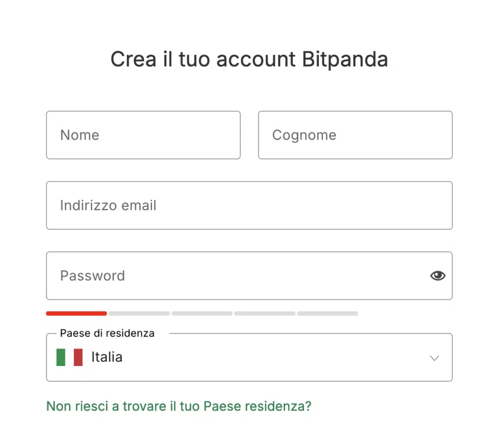Screen dimensions: 504x429
Task: Click the 'Paese di residenza' field label
Action: (107, 333)
